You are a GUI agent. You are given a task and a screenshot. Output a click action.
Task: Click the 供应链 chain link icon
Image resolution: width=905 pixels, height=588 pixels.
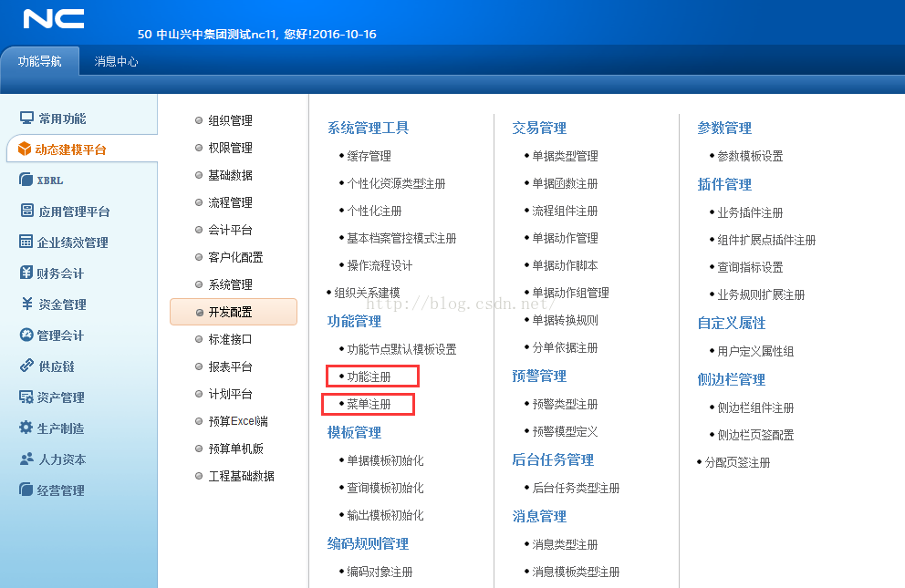[x=26, y=366]
